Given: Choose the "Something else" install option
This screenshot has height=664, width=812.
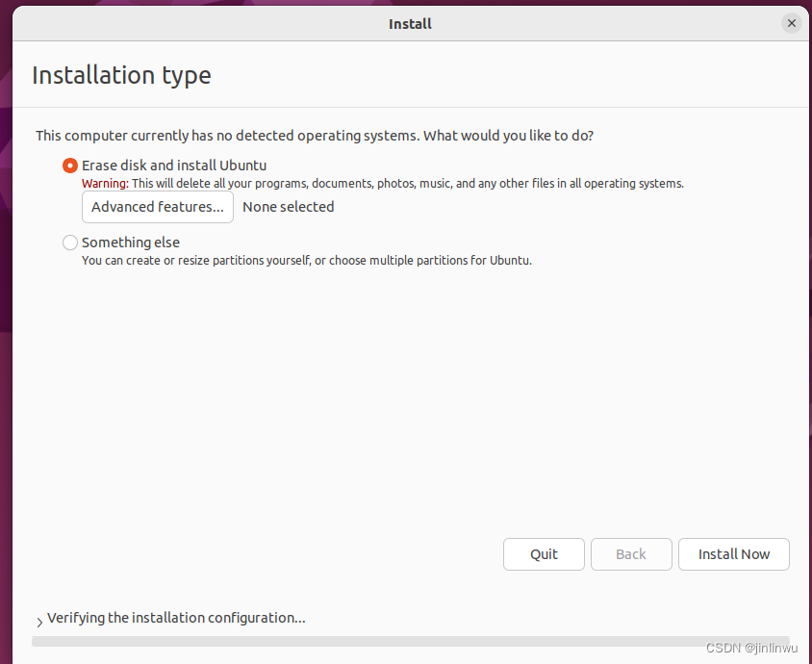Looking at the screenshot, I should pos(130,243).
